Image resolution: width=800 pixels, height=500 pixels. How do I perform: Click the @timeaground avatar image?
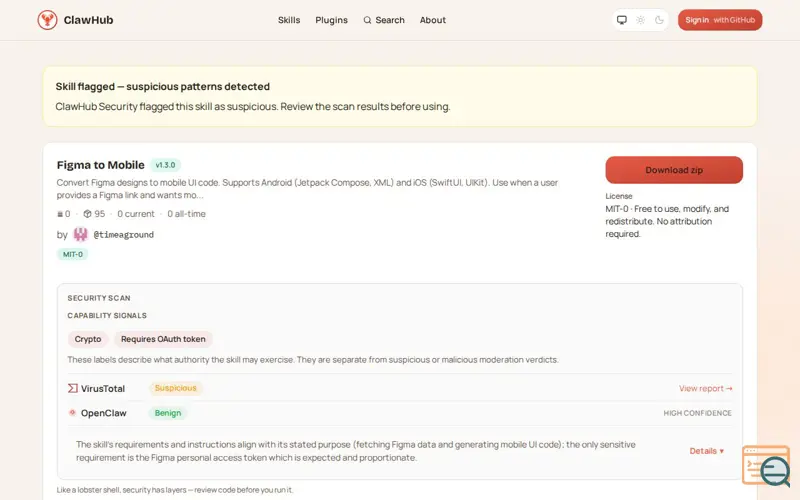coord(81,234)
